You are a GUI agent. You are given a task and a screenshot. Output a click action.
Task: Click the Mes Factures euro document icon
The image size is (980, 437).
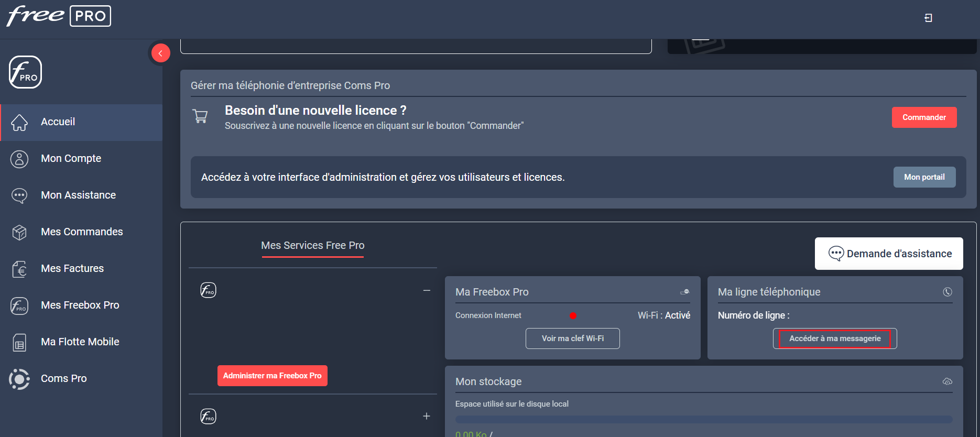coord(19,269)
